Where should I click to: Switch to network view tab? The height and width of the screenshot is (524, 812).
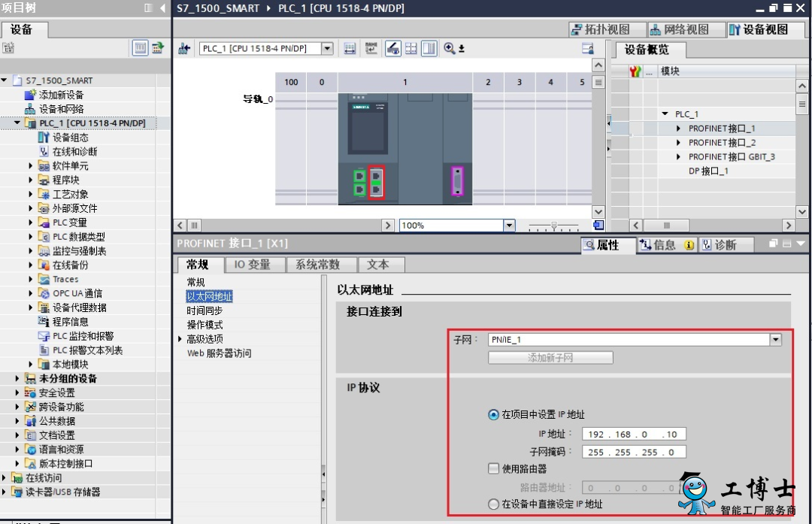(x=686, y=29)
